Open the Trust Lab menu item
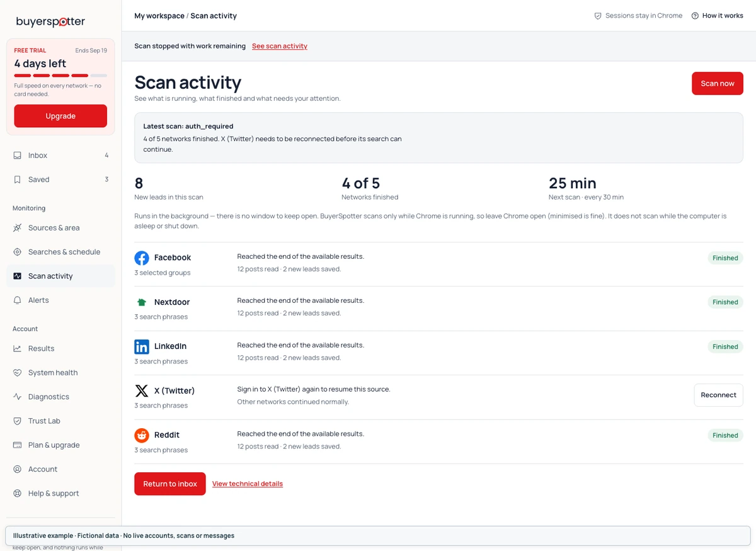This screenshot has height=551, width=756. [x=60, y=421]
